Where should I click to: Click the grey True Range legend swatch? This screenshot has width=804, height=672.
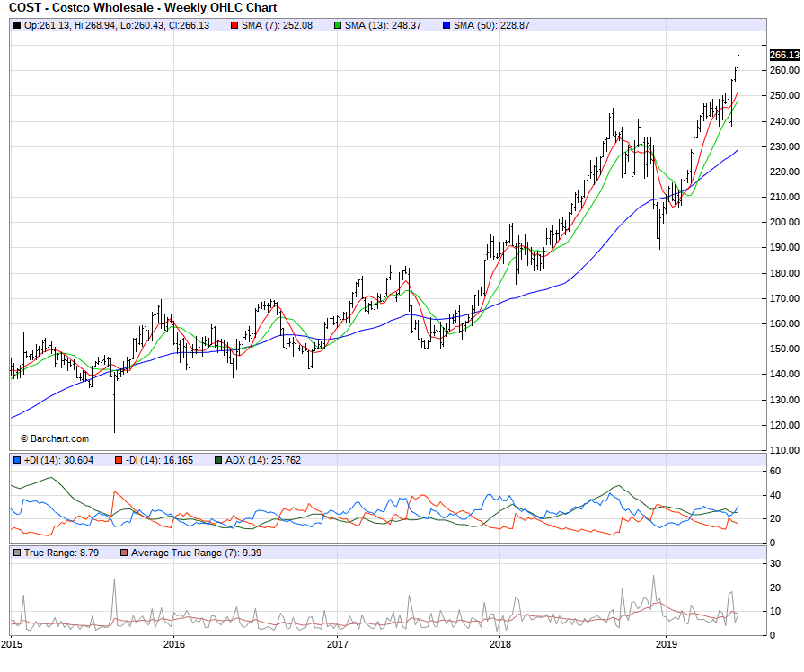(x=17, y=553)
